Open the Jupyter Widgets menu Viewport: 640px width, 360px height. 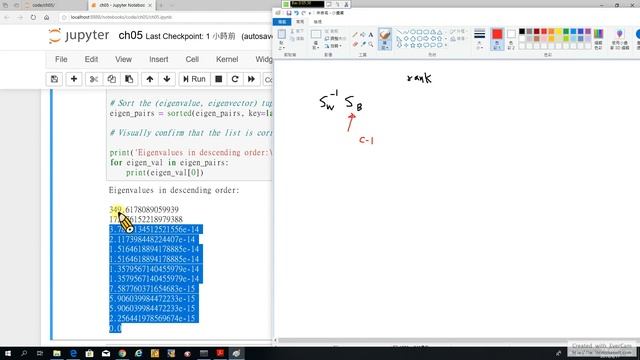coord(264,60)
